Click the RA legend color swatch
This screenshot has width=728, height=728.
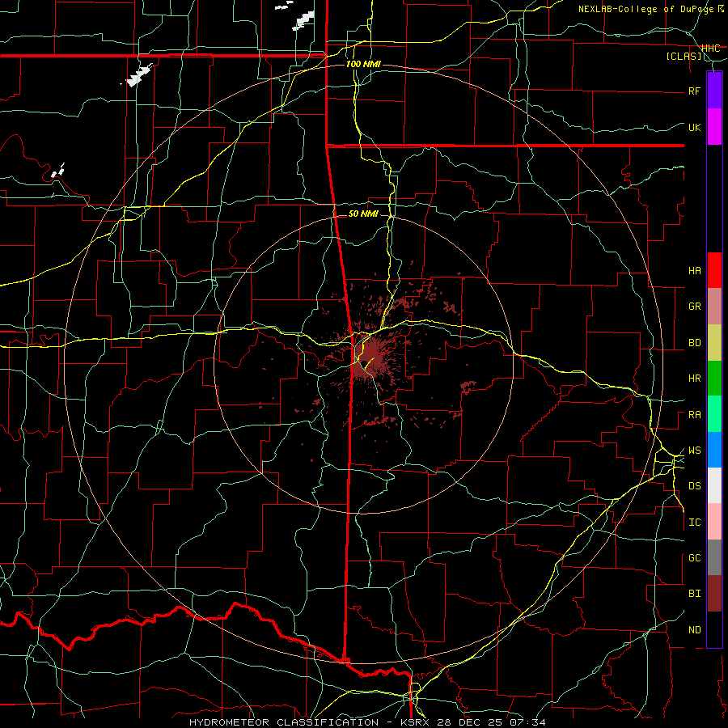(x=714, y=414)
